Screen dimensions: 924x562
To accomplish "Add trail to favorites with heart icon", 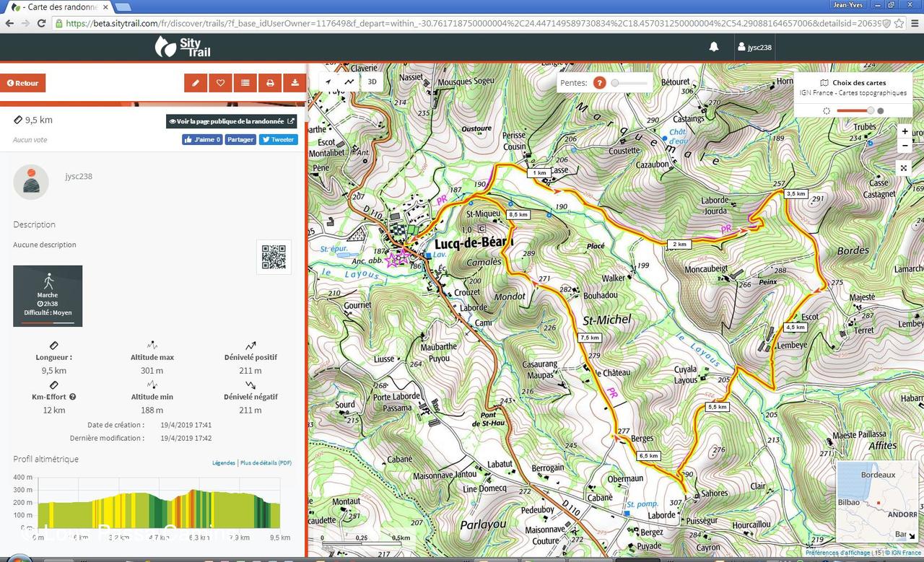I will (x=220, y=83).
